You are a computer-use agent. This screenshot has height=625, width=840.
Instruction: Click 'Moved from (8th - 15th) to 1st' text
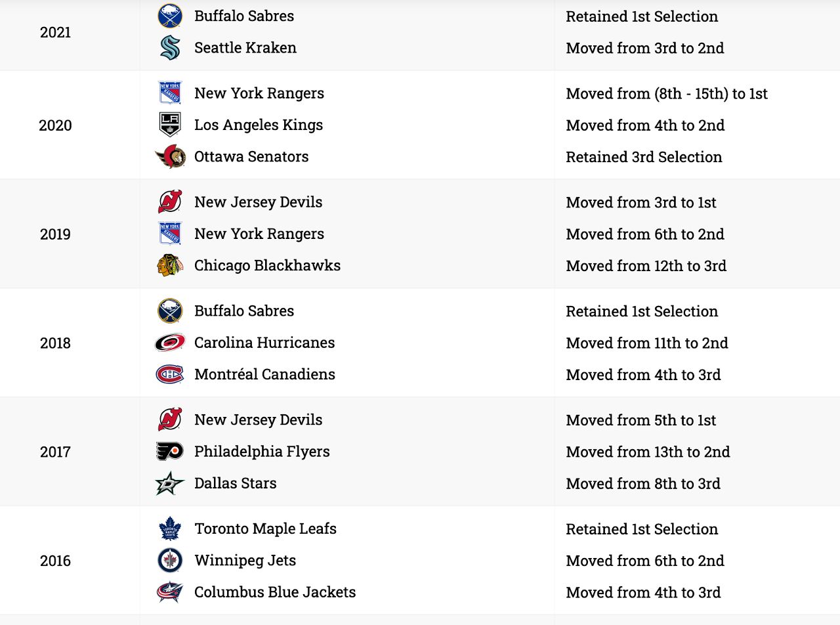click(x=666, y=93)
